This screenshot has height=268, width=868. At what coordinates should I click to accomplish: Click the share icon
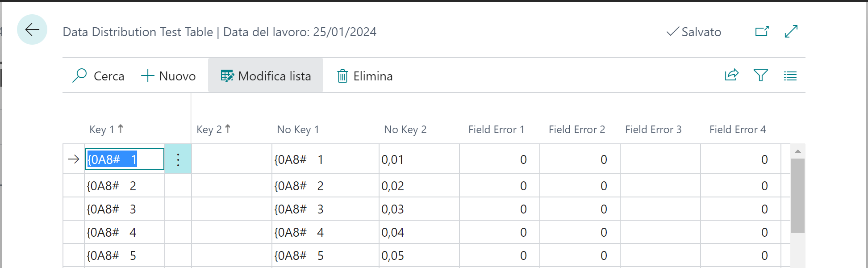[731, 75]
